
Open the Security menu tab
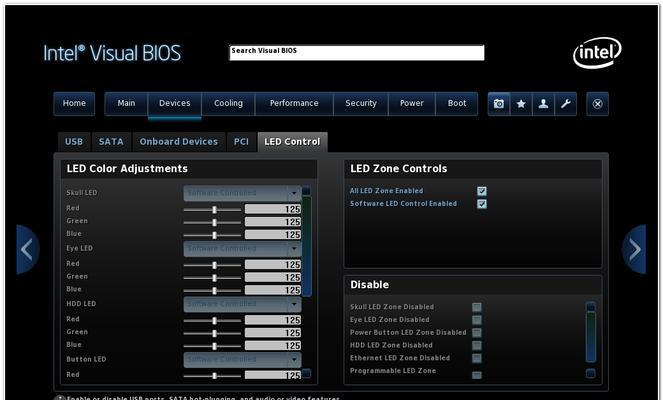[361, 104]
